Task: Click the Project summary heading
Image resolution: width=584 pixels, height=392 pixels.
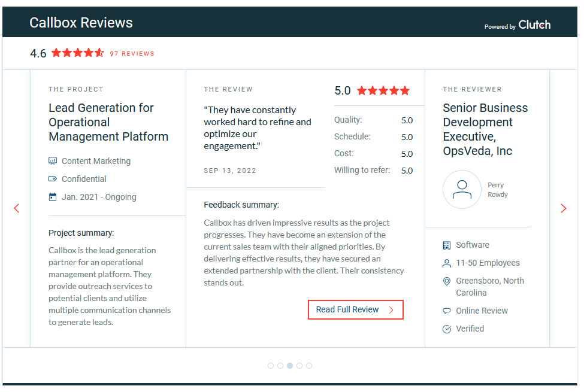Action: click(81, 233)
